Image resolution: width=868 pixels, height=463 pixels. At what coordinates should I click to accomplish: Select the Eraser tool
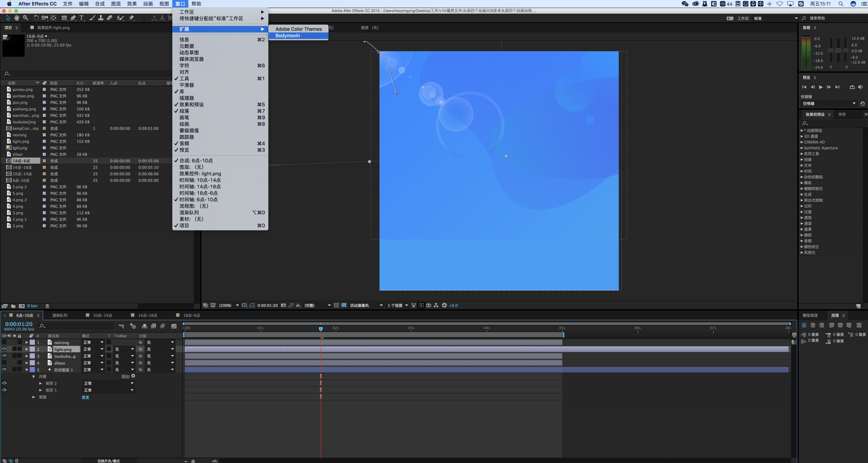coord(110,18)
